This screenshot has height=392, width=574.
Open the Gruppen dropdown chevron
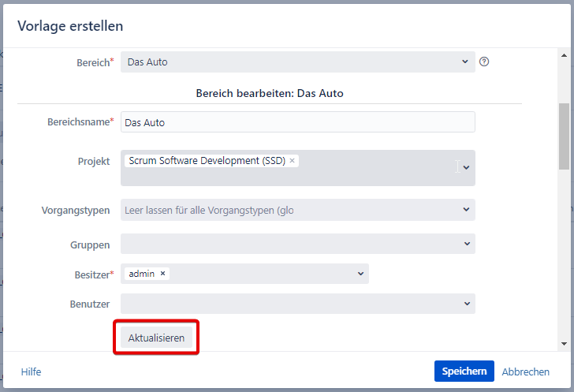pos(466,245)
